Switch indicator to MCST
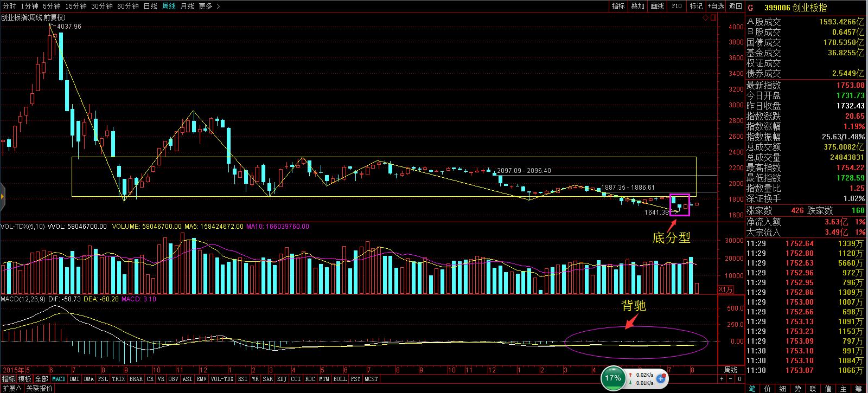This screenshot has width=868, height=393. [371, 379]
